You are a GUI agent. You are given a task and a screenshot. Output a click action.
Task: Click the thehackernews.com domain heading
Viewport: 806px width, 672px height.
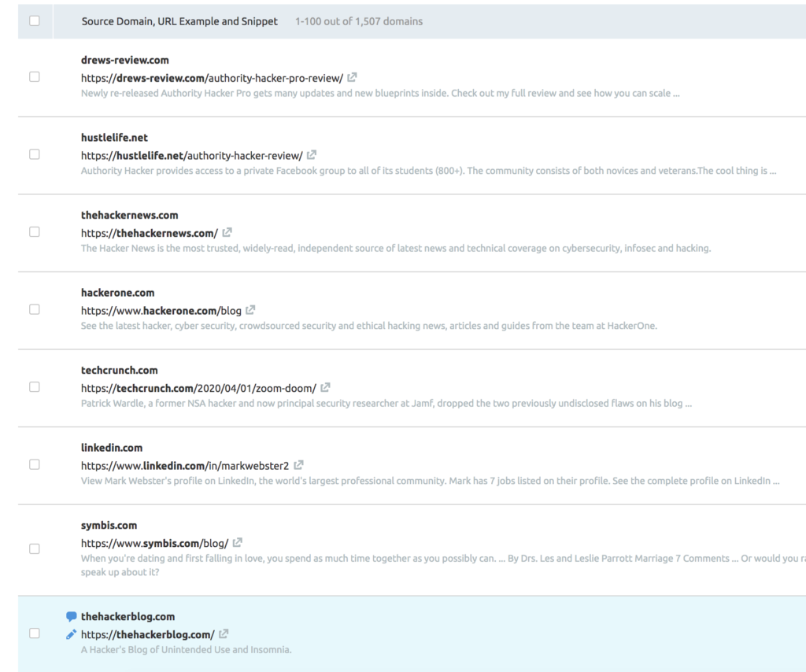click(130, 216)
